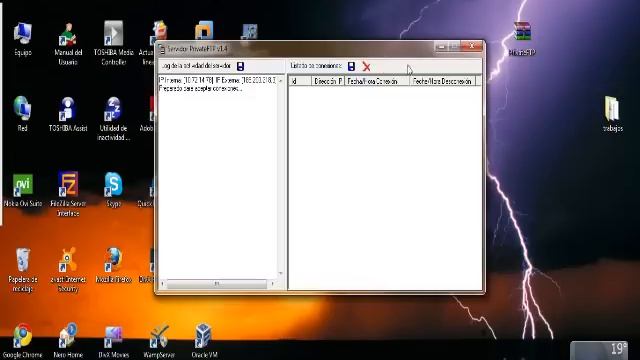This screenshot has height=360, width=640.
Task: Launch TOSHIBA Assist shortcut
Action: click(68, 114)
